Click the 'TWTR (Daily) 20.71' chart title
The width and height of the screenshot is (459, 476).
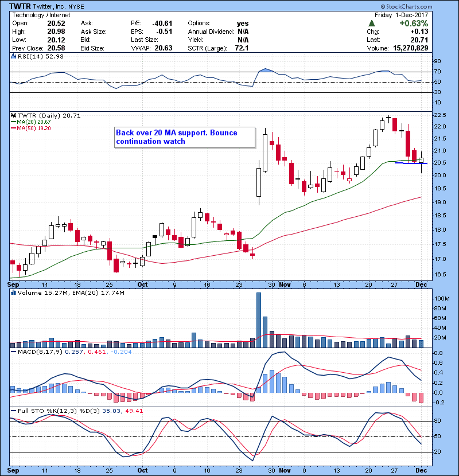point(49,115)
